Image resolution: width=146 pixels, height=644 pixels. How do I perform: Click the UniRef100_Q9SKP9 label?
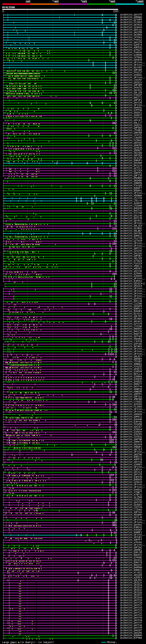[131, 306]
